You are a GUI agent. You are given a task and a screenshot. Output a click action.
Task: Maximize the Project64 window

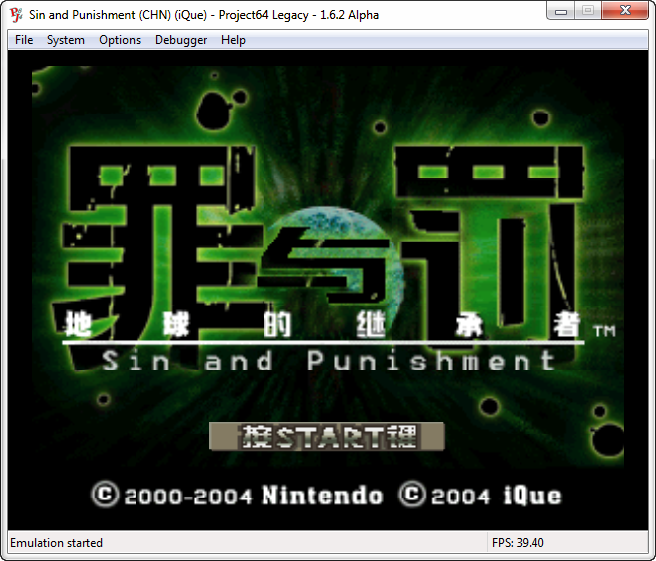click(588, 11)
